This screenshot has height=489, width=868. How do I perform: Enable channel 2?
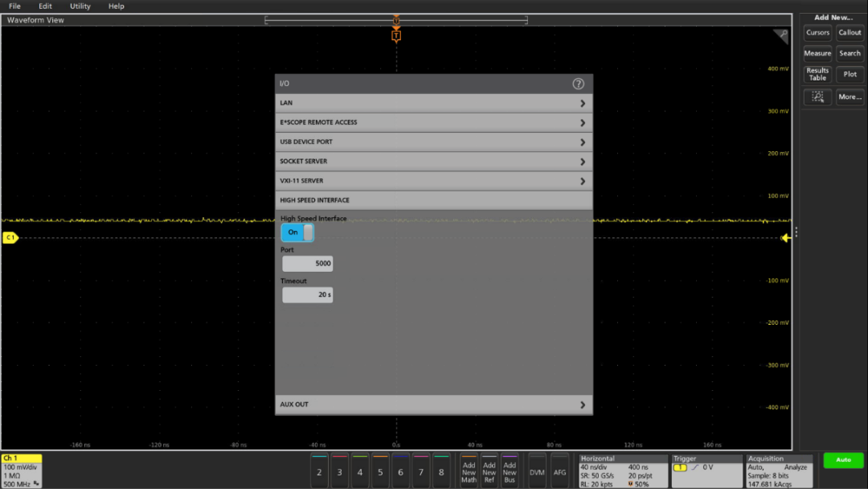(319, 472)
